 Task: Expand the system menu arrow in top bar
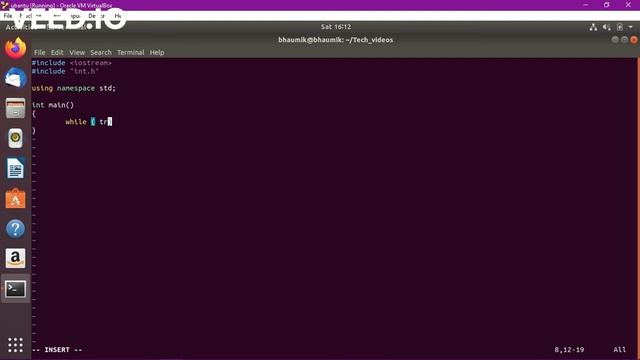coord(631,27)
